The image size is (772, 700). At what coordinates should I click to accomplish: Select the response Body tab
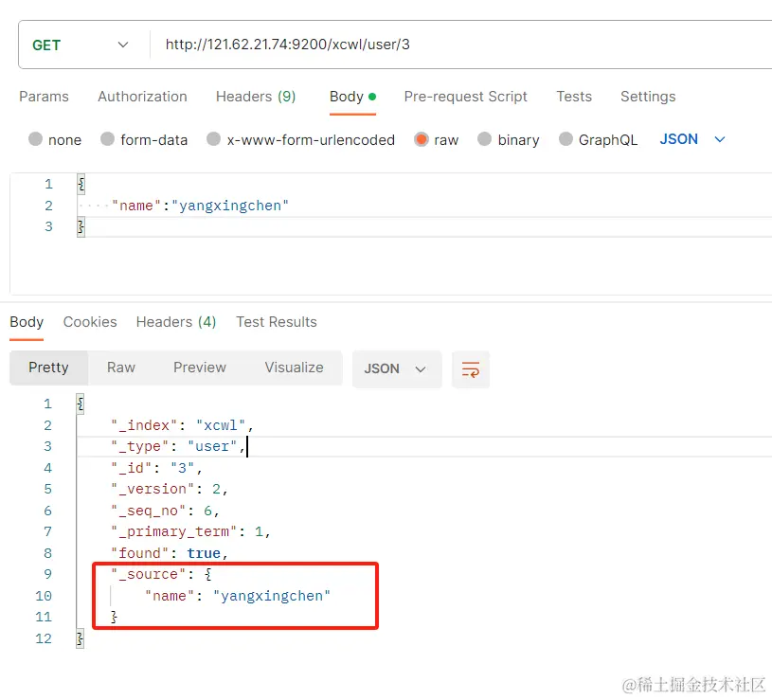[27, 322]
